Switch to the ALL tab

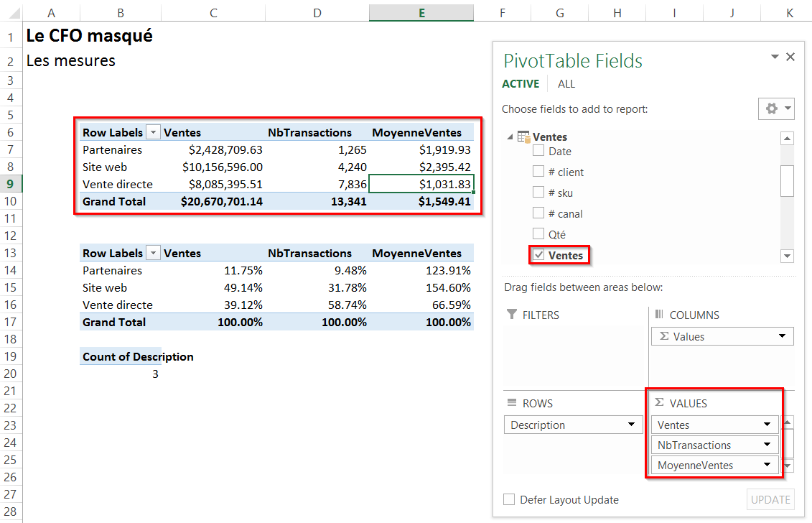pyautogui.click(x=566, y=84)
